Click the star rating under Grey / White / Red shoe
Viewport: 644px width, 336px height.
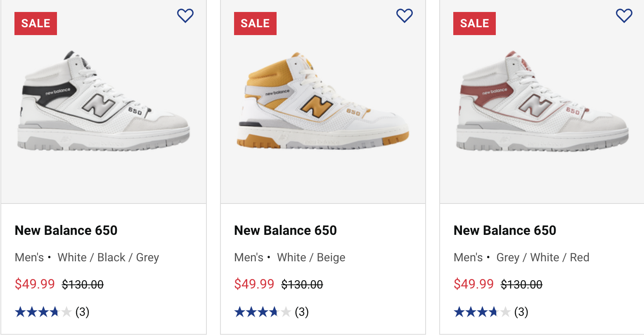click(482, 312)
